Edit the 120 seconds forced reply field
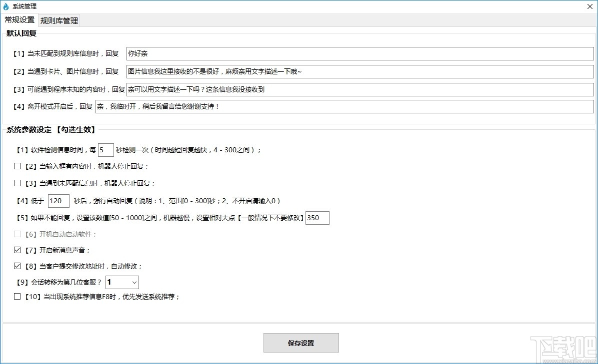 click(58, 201)
